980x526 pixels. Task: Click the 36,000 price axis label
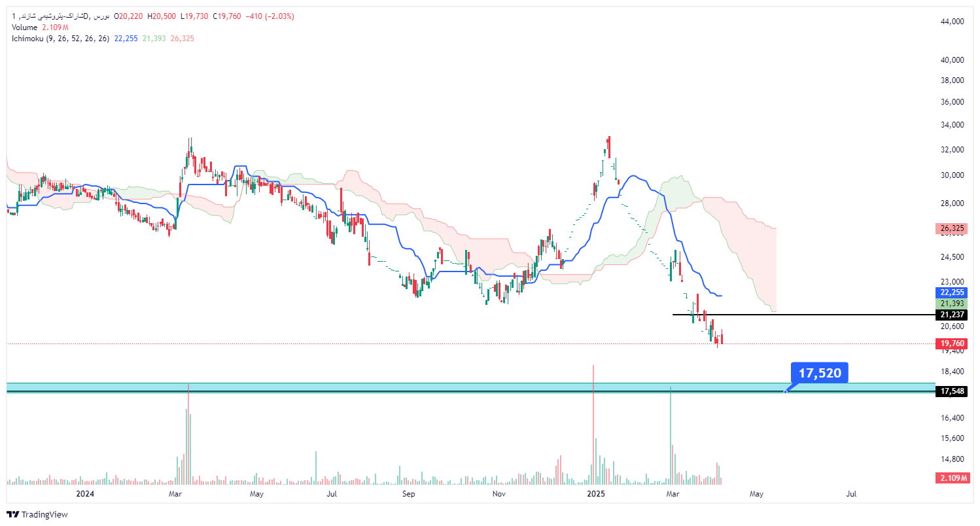(952, 102)
